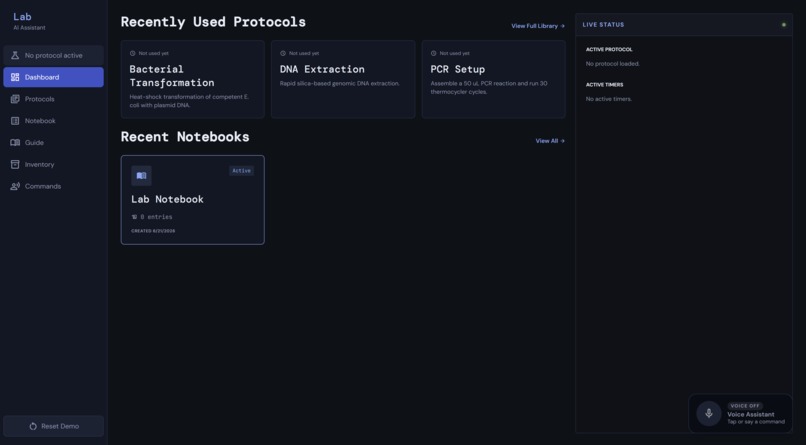Click the No protocol loaded text
This screenshot has width=806, height=445.
click(x=613, y=64)
